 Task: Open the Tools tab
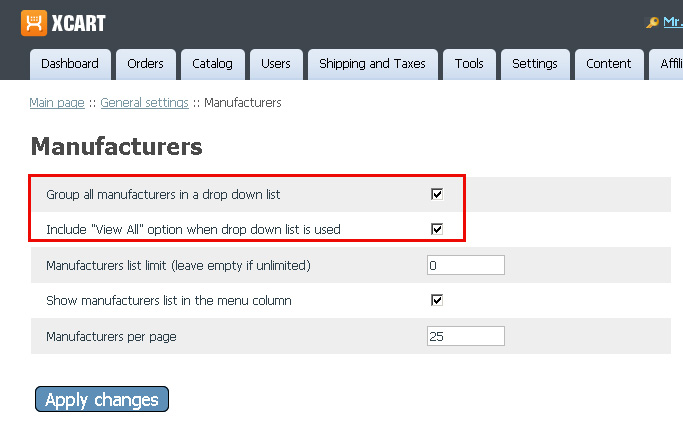coord(469,64)
